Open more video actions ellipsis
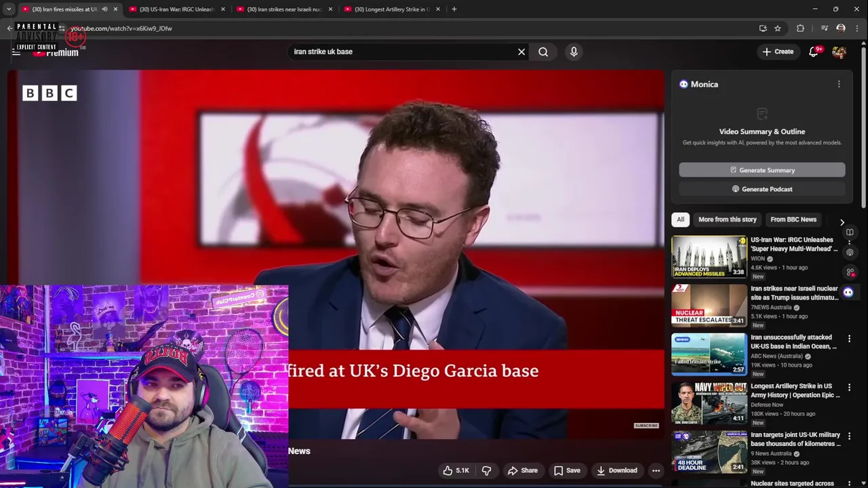The width and height of the screenshot is (868, 488). tap(656, 470)
